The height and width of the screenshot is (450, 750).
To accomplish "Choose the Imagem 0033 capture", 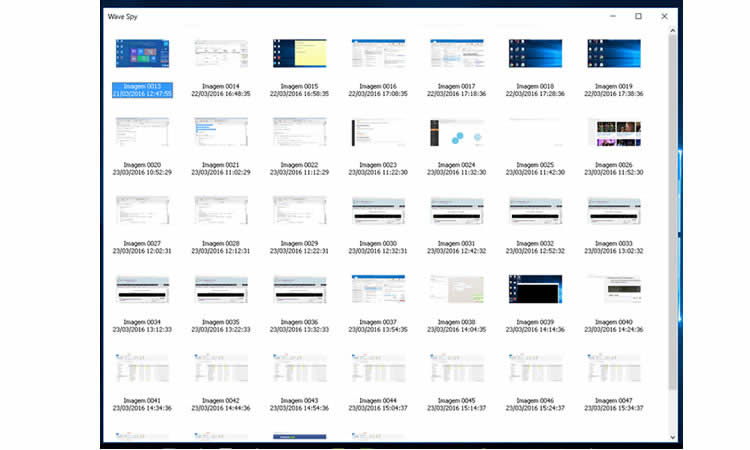I will click(614, 210).
